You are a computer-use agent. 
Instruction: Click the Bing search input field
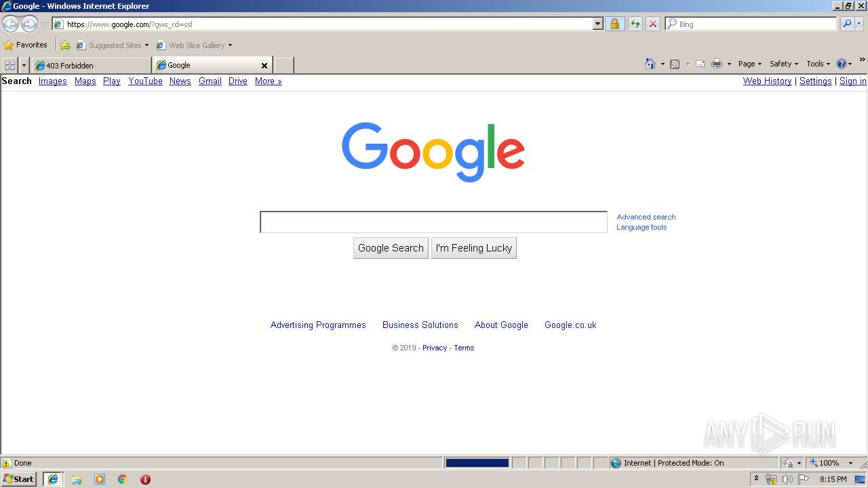(x=751, y=24)
